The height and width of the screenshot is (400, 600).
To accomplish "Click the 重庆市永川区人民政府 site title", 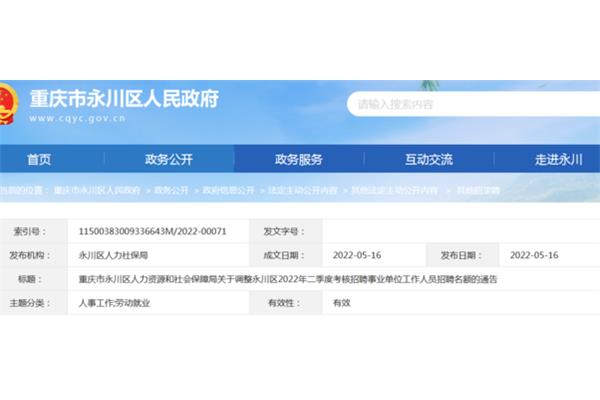I will click(x=124, y=99).
